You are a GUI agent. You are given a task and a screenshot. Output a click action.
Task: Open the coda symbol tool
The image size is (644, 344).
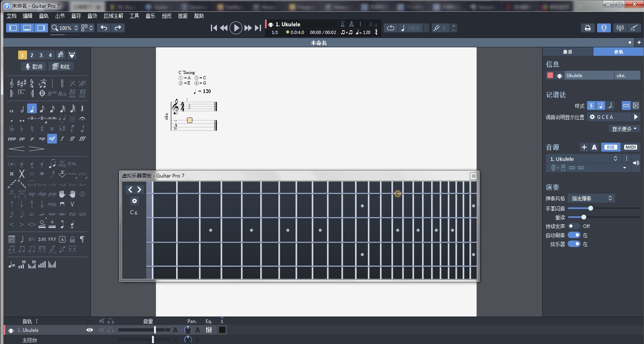coord(42,93)
